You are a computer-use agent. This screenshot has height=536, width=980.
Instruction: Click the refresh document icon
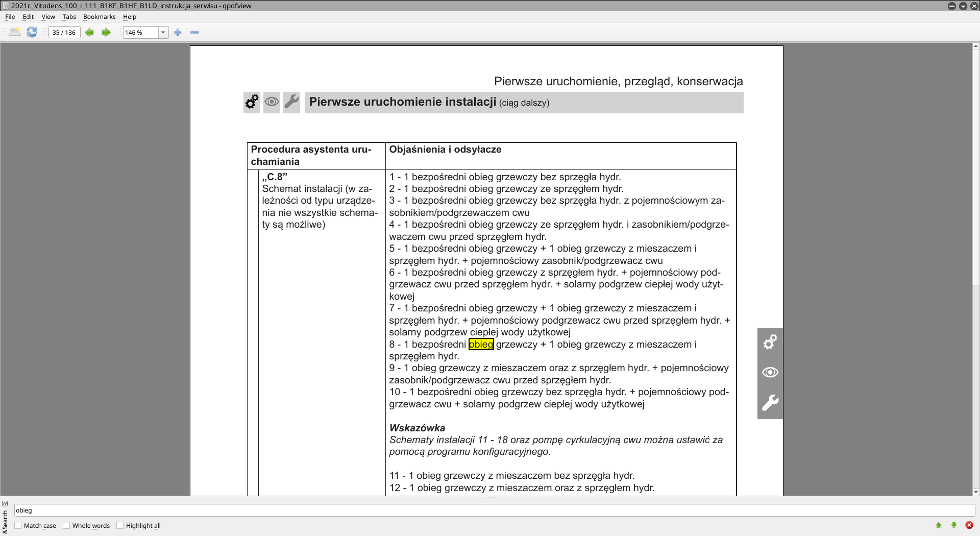point(32,32)
